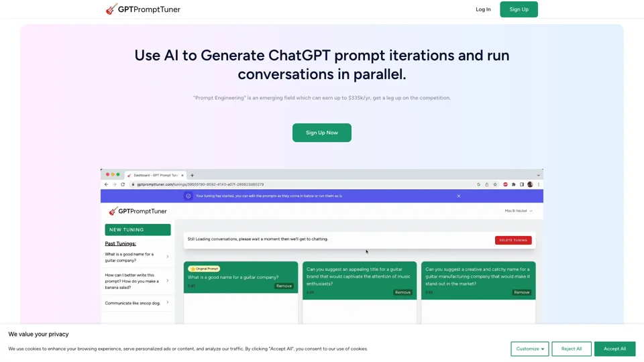Click the red adblock extension icon
Viewport: 644px width, 362px height.
pyautogui.click(x=506, y=185)
